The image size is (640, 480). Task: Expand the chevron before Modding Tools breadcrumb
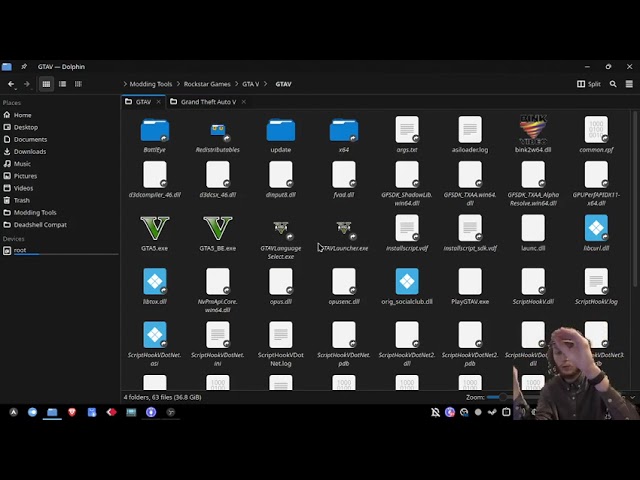coord(125,84)
